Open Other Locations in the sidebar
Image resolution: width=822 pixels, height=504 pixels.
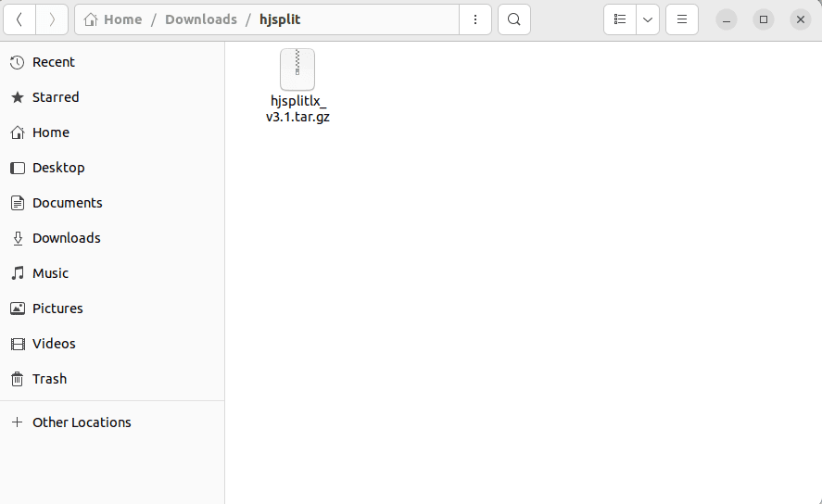(112, 422)
